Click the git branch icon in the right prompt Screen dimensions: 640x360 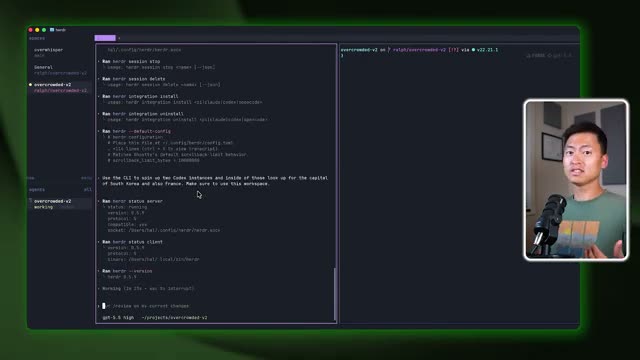pyautogui.click(x=389, y=50)
